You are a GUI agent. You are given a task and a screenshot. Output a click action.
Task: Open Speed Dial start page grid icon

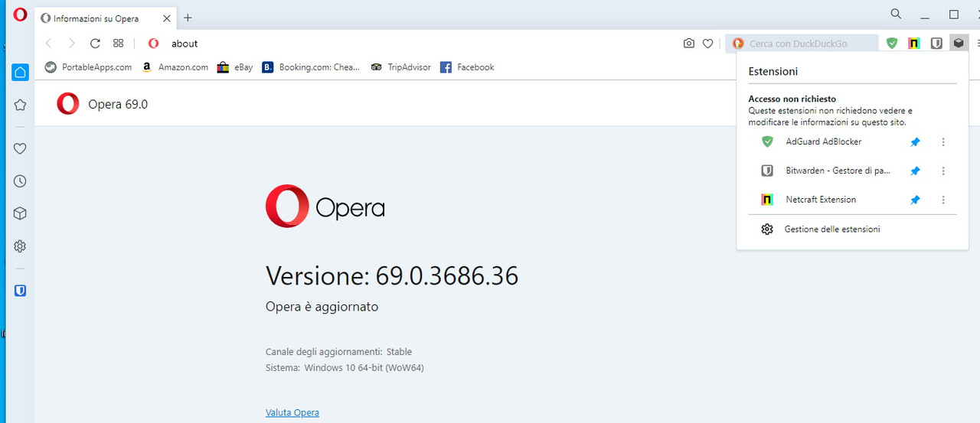click(118, 44)
